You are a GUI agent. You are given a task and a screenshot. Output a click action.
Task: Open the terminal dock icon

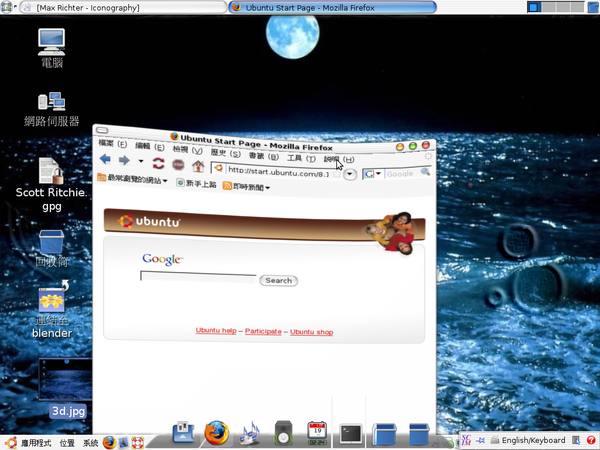click(x=351, y=435)
